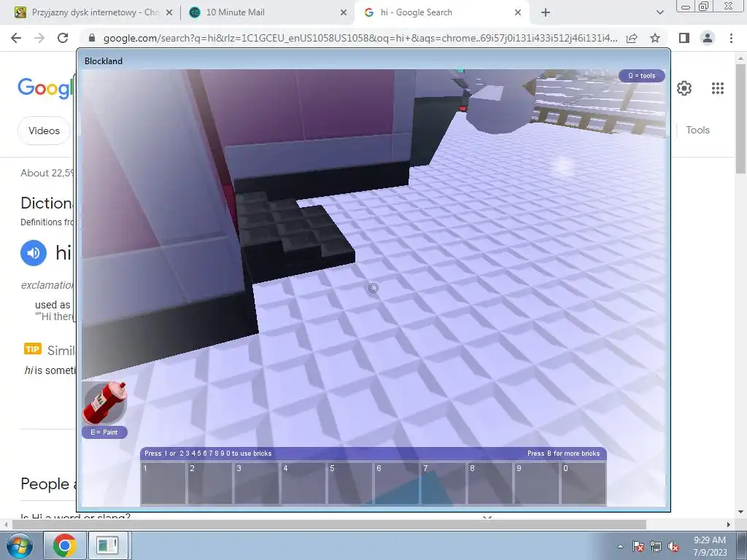Open Google quick settings gear

point(684,88)
